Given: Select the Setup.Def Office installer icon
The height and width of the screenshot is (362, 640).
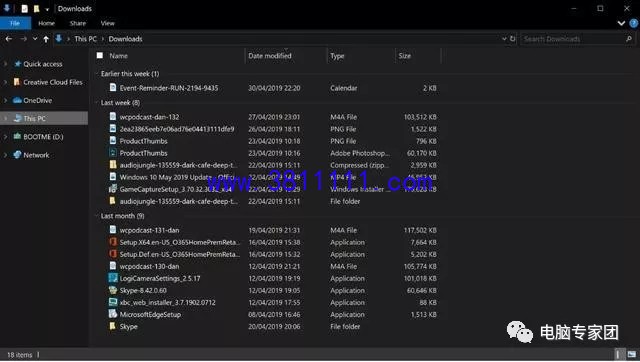Looking at the screenshot, I should click(x=113, y=254).
